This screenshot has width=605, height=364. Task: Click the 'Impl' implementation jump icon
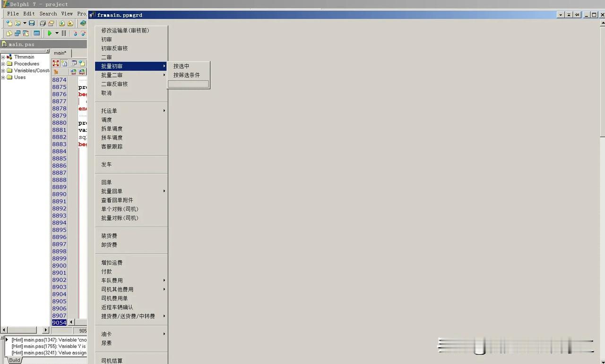[82, 72]
